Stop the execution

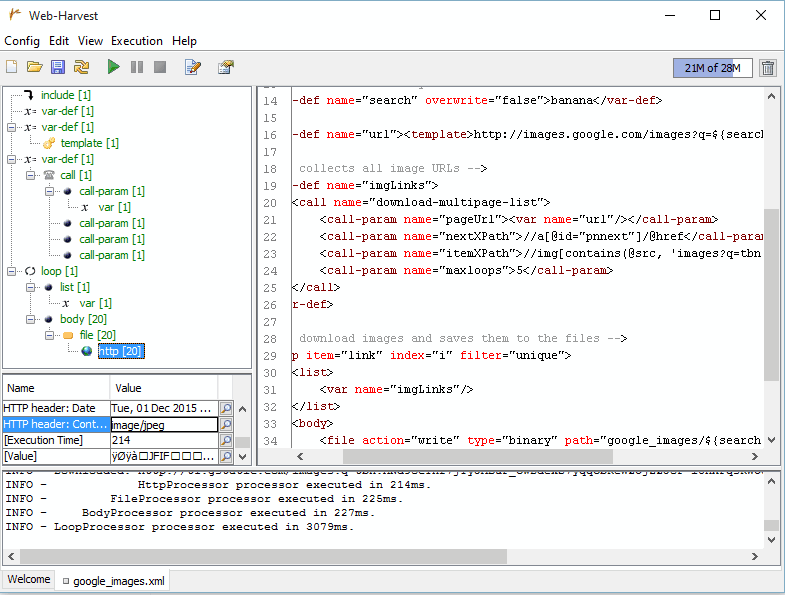160,67
